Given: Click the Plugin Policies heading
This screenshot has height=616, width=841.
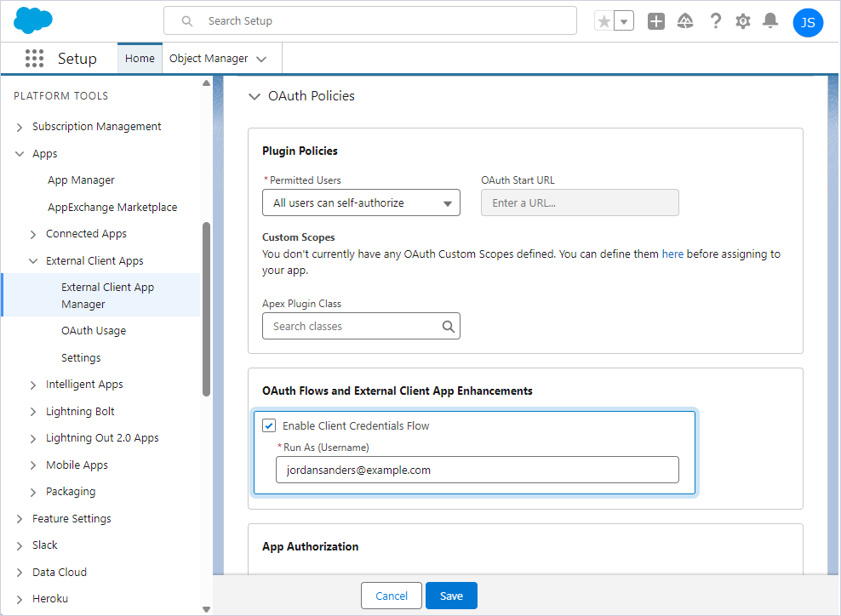Looking at the screenshot, I should coord(300,151).
